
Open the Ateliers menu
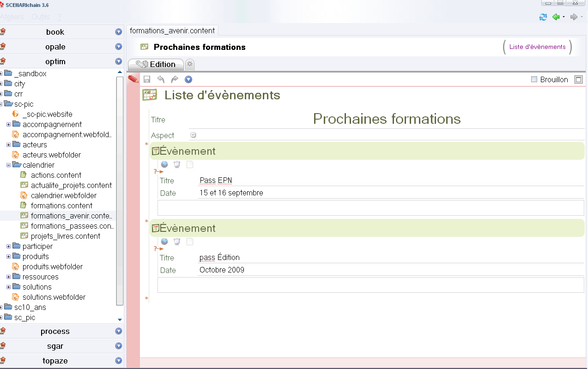(12, 17)
